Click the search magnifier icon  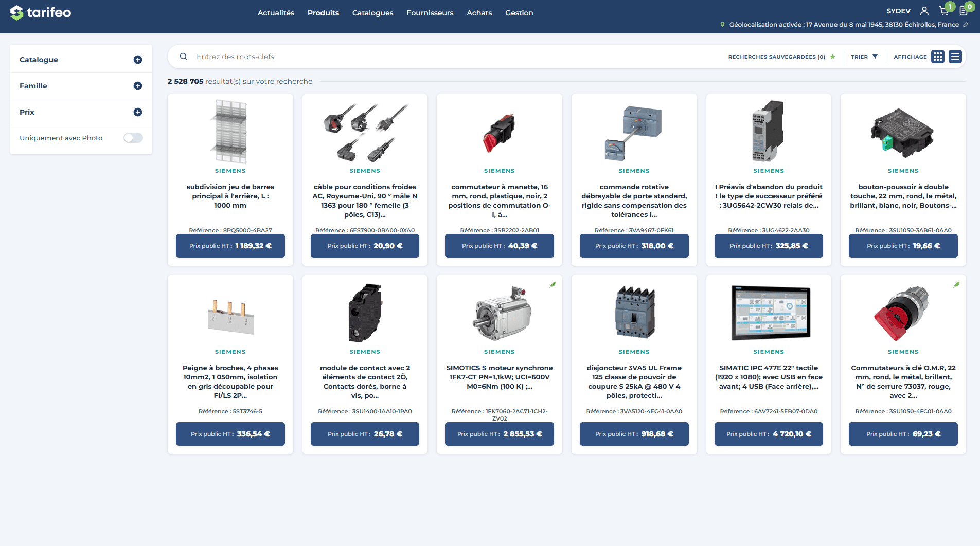pos(184,57)
